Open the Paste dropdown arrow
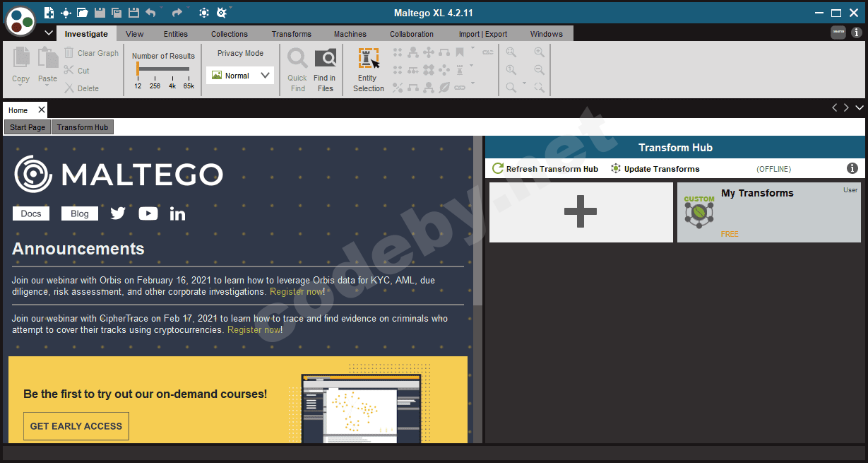The image size is (868, 463). click(x=47, y=87)
